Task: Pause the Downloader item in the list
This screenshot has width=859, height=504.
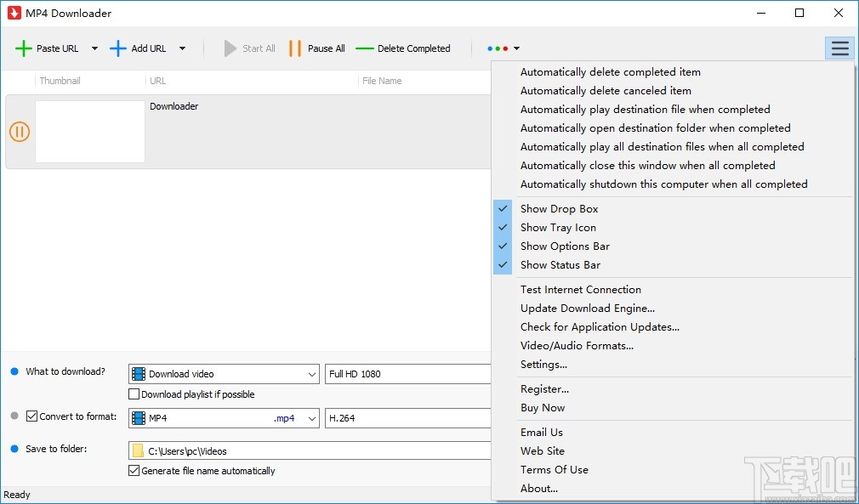Action: (x=19, y=132)
